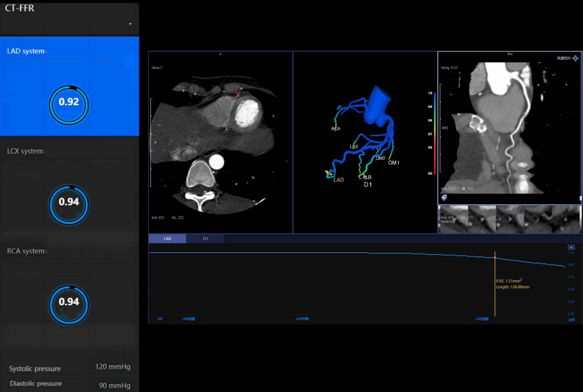Screen dimensions: 583x392
Task: Click the 0.94 FFR gauge under RCA system
Action: point(69,304)
